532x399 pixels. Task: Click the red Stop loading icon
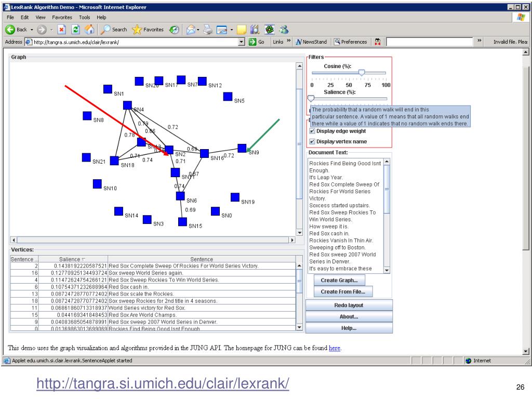point(61,30)
